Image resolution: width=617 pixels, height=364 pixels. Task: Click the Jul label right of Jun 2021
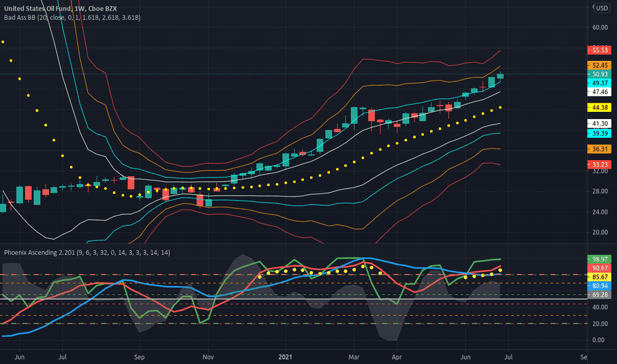(x=508, y=357)
